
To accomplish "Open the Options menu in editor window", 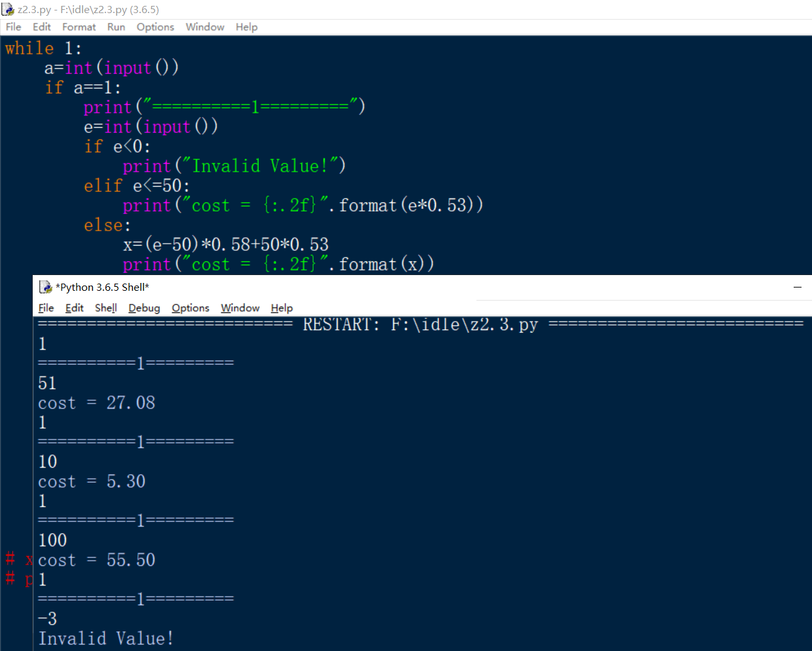I will click(155, 27).
